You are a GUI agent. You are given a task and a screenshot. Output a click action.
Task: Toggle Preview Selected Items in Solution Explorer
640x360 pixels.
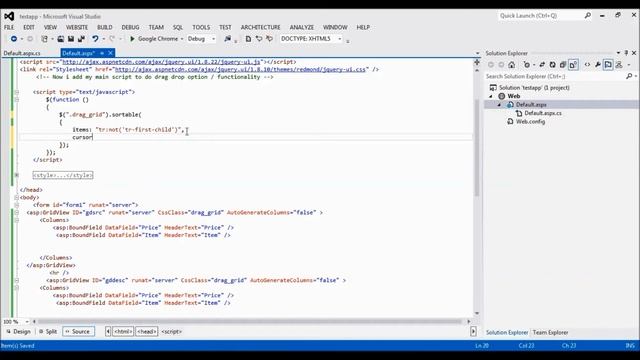(x=608, y=64)
